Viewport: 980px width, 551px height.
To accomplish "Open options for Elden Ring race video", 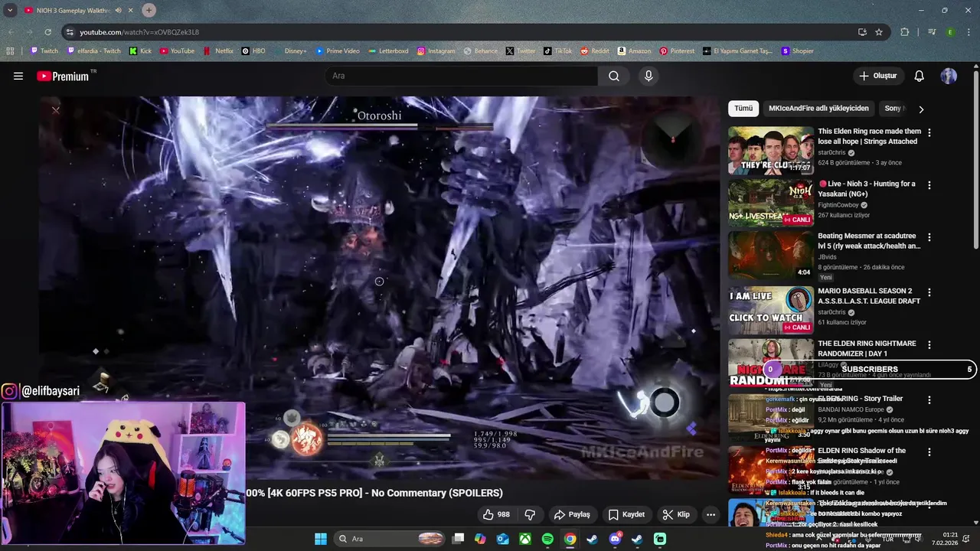I will (929, 132).
